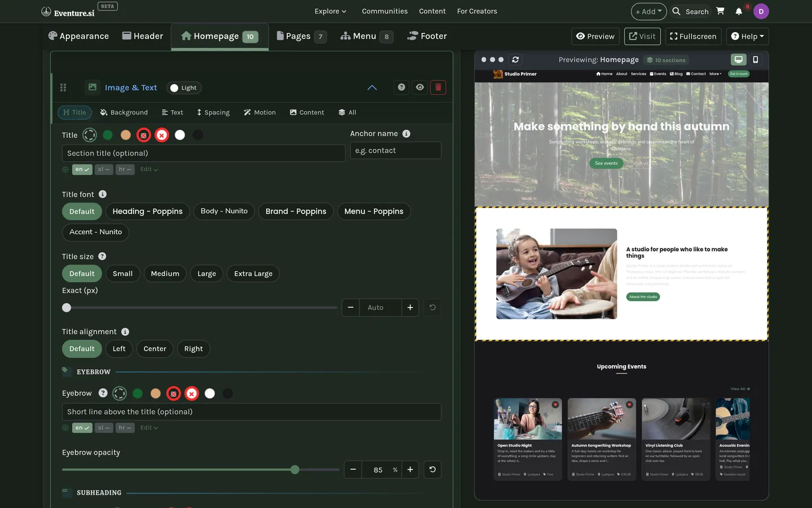
Task: Open the Pages tab
Action: pos(302,36)
